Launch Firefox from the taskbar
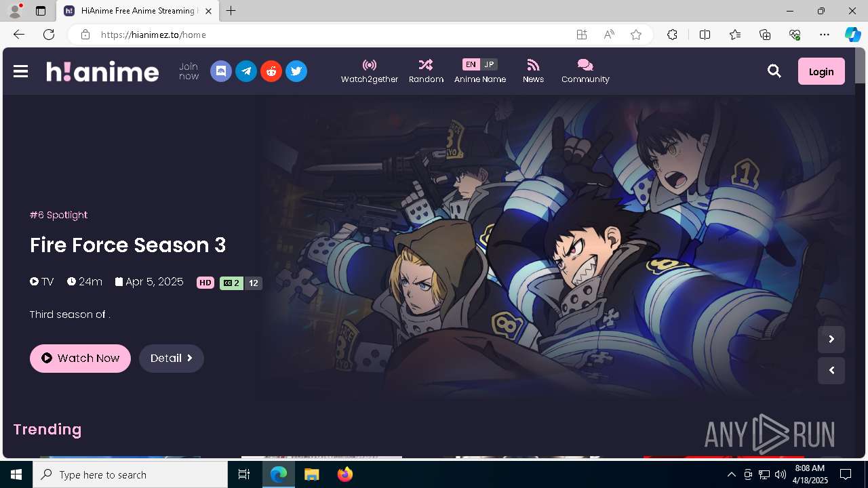Viewport: 868px width, 488px height. click(345, 474)
